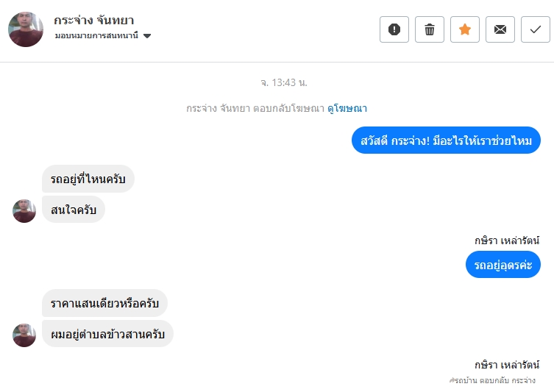Click sender avatar beside ผมอยู่ตำบลข้าวสานครับ

point(24,335)
